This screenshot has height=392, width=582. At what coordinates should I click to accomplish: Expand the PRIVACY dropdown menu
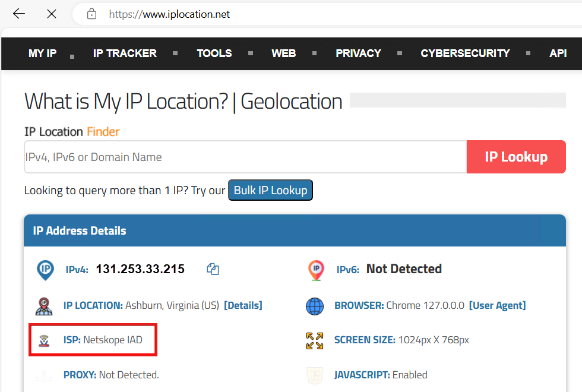tap(359, 53)
